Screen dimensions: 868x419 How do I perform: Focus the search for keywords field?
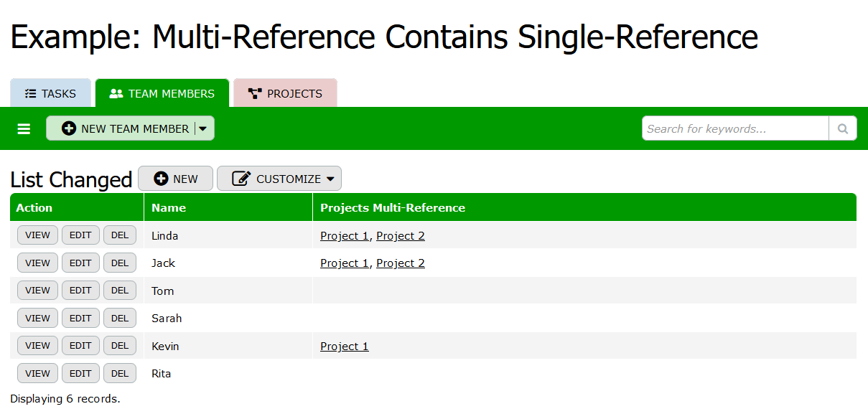point(735,129)
